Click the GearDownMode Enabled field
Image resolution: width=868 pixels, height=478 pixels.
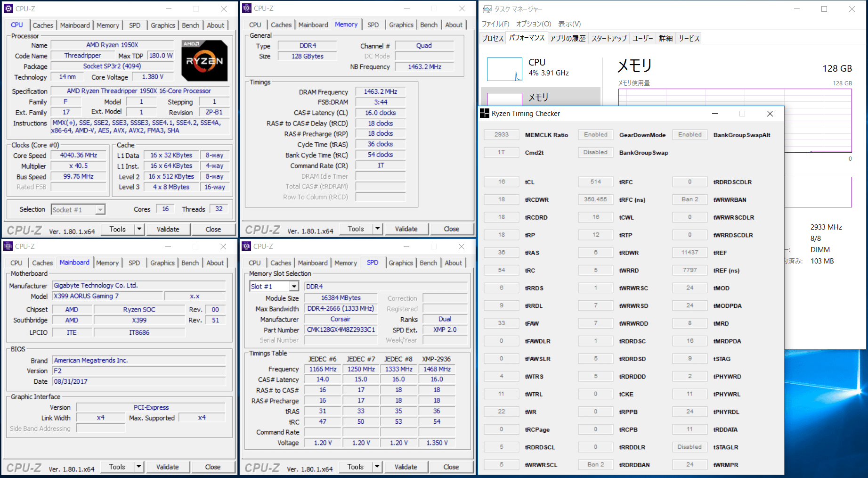[596, 134]
